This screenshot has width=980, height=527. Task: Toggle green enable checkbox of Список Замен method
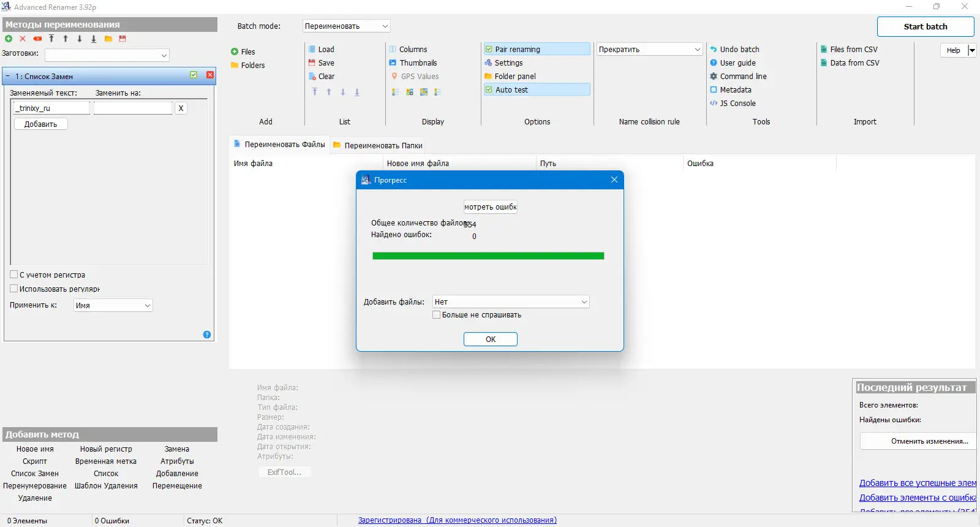[194, 75]
